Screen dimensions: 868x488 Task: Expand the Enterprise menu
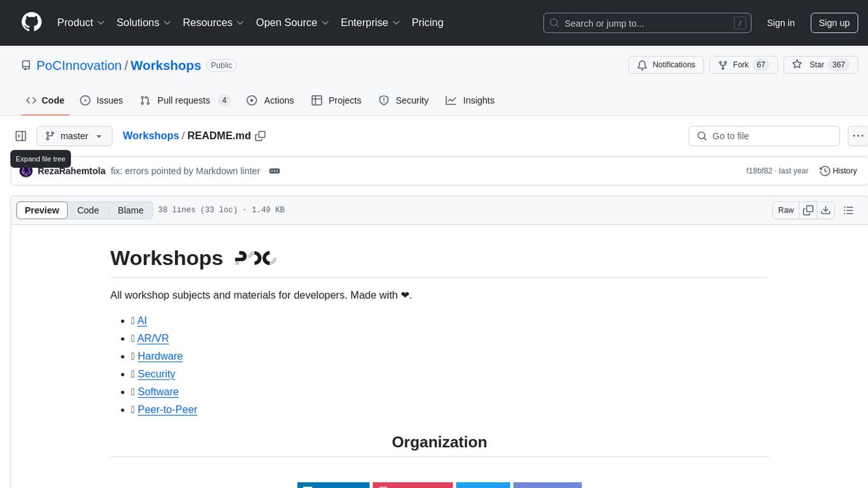pos(370,22)
